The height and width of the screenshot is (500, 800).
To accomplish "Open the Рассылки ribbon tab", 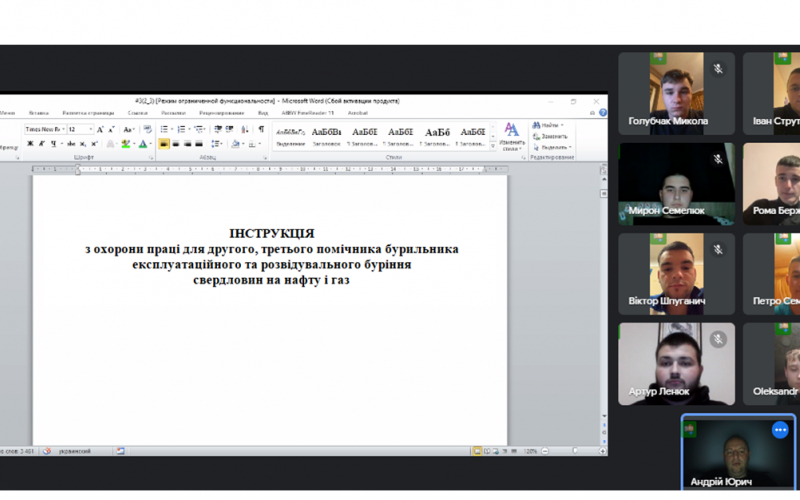I will point(173,113).
